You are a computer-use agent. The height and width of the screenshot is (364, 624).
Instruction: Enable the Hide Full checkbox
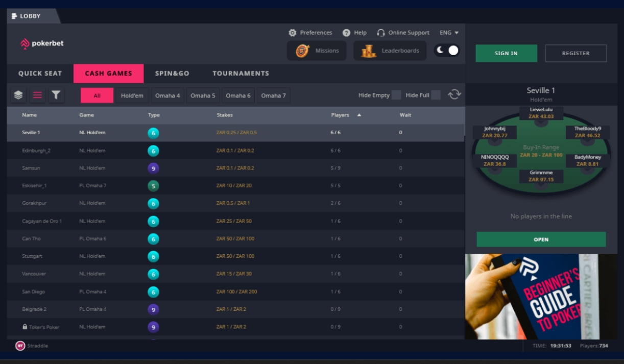436,95
